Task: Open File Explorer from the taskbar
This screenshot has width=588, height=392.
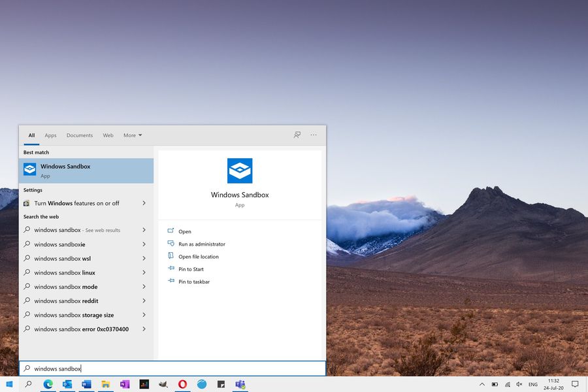Action: pos(106,384)
